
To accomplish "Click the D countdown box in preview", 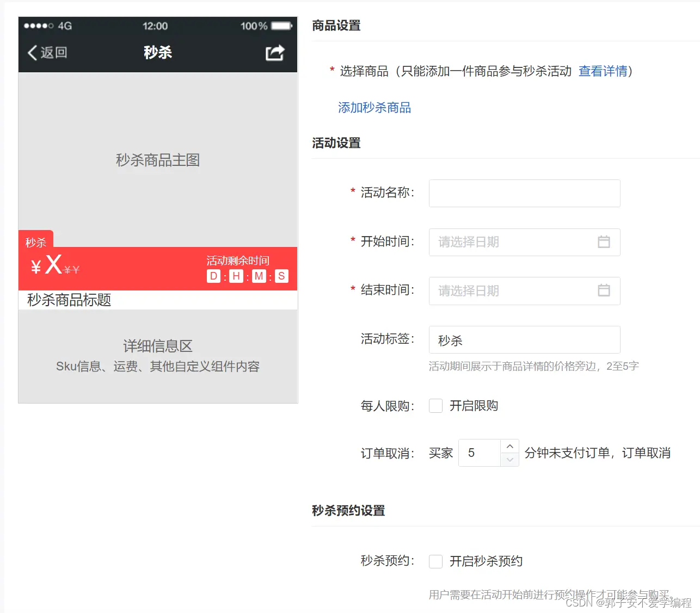I will click(x=213, y=276).
